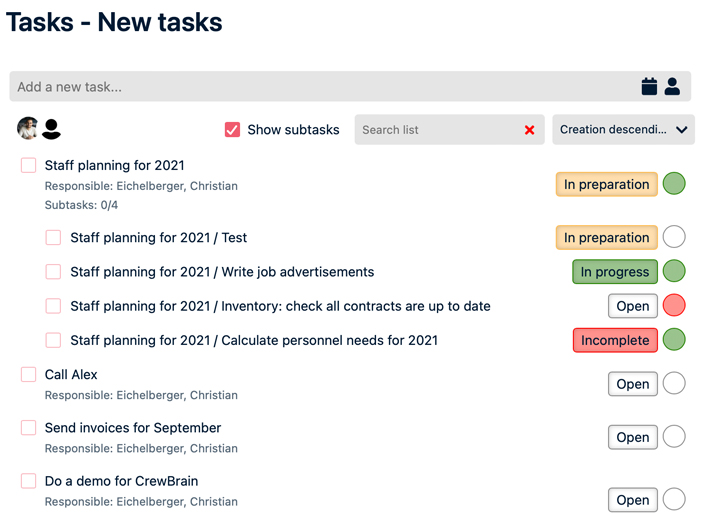This screenshot has height=514, width=704.
Task: Open In preparation status of Staff planning
Action: point(606,184)
